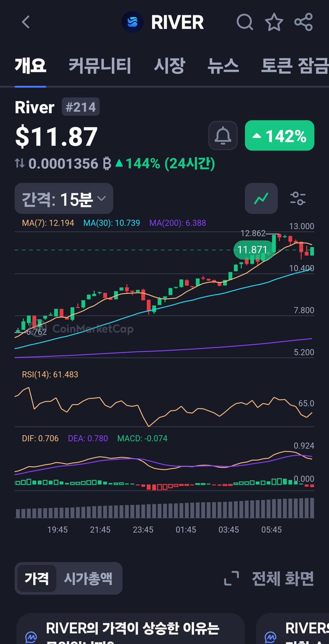Tap the 23:45 time axis label

(x=143, y=530)
